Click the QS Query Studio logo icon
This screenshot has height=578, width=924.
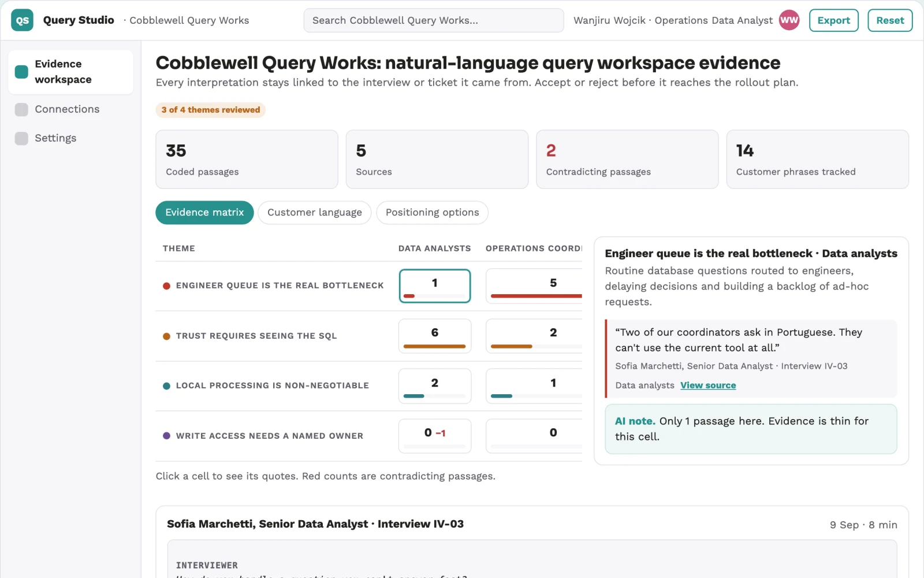tap(22, 20)
